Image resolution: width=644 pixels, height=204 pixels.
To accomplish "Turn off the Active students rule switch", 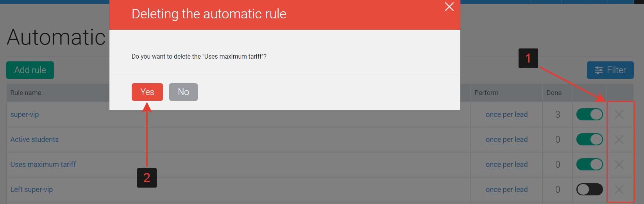I will click(x=590, y=140).
